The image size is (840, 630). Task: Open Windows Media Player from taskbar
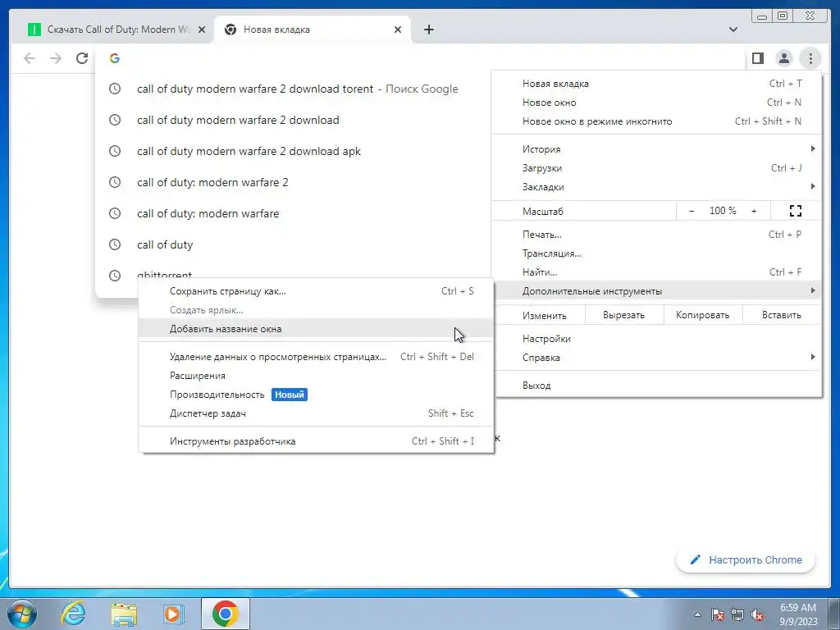click(173, 614)
